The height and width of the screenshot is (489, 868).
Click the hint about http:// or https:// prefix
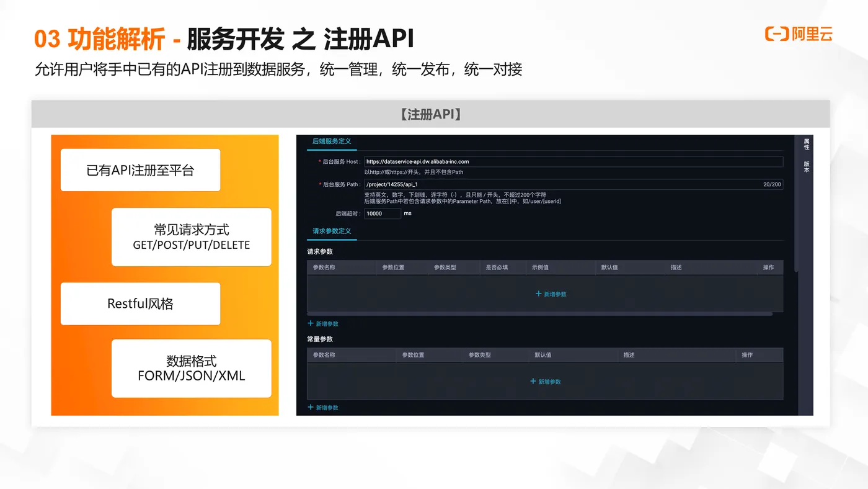coord(414,172)
